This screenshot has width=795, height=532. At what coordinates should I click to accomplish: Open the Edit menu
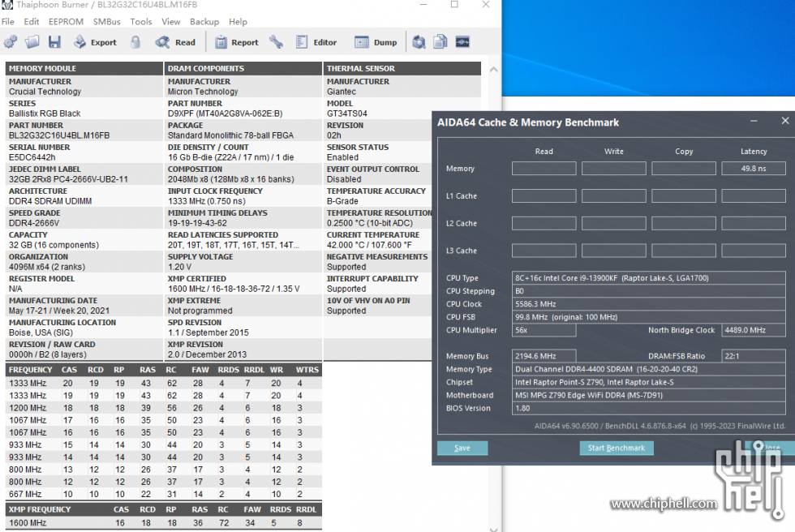point(32,22)
